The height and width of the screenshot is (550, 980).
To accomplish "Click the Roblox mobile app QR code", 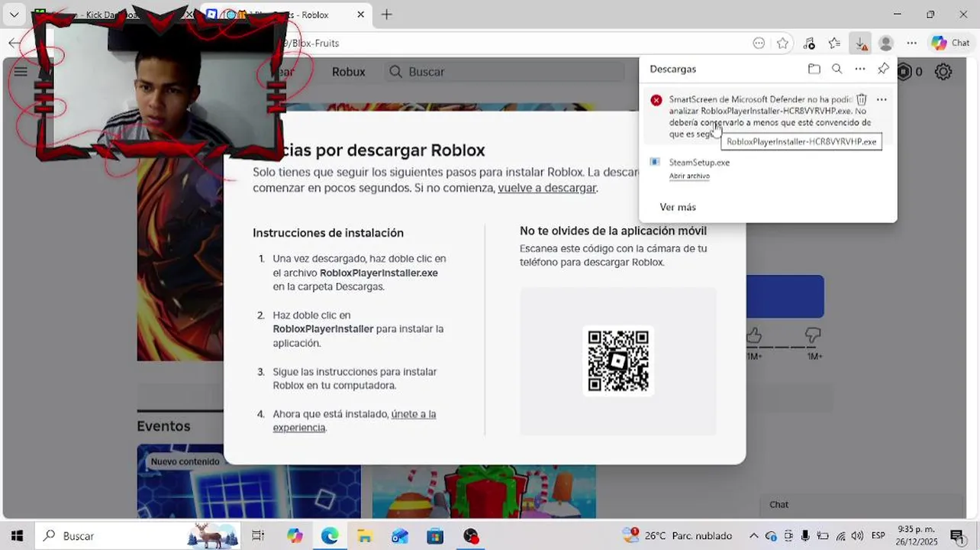I will (618, 361).
